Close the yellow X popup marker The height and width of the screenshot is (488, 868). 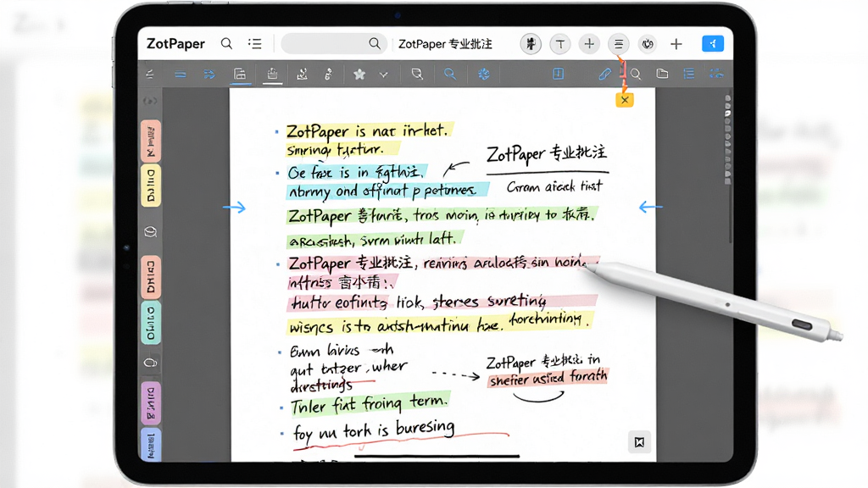tap(625, 100)
